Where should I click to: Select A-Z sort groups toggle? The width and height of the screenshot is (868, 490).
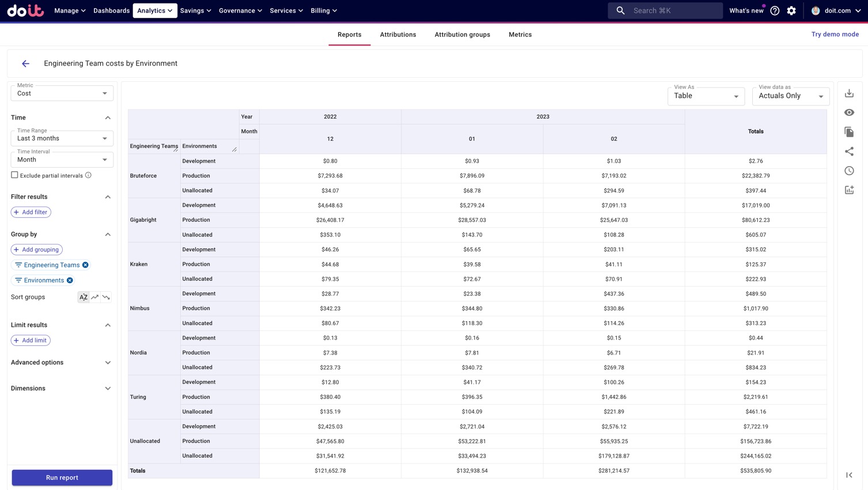click(x=84, y=297)
